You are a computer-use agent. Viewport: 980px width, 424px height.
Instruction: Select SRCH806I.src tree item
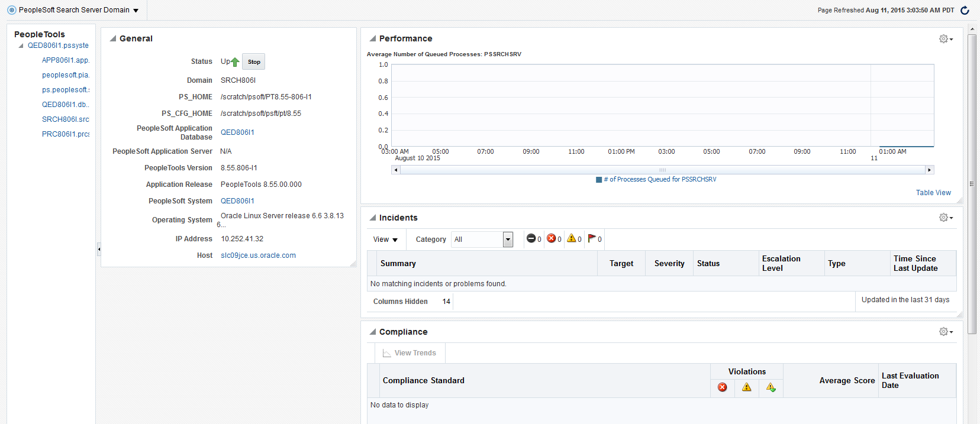(x=65, y=119)
